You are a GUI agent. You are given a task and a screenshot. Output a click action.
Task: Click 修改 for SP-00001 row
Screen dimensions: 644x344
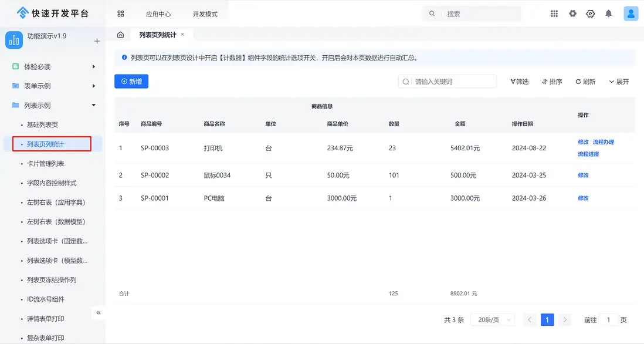point(583,198)
